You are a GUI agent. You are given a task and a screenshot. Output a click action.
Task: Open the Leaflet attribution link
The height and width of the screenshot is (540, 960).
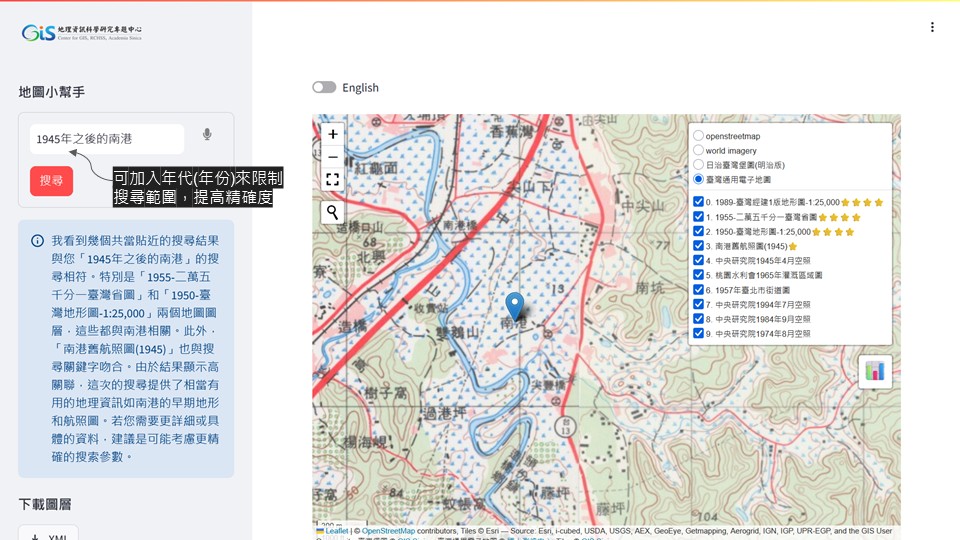(335, 531)
